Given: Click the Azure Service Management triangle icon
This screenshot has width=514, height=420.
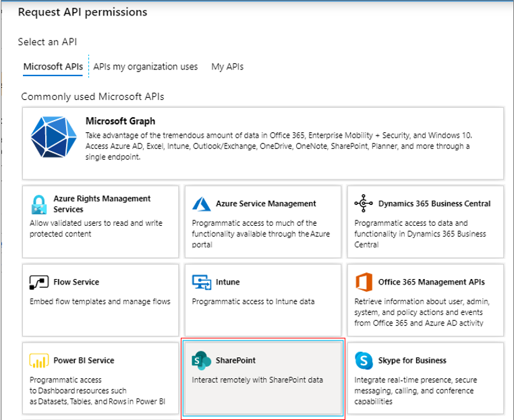Looking at the screenshot, I should (x=201, y=204).
